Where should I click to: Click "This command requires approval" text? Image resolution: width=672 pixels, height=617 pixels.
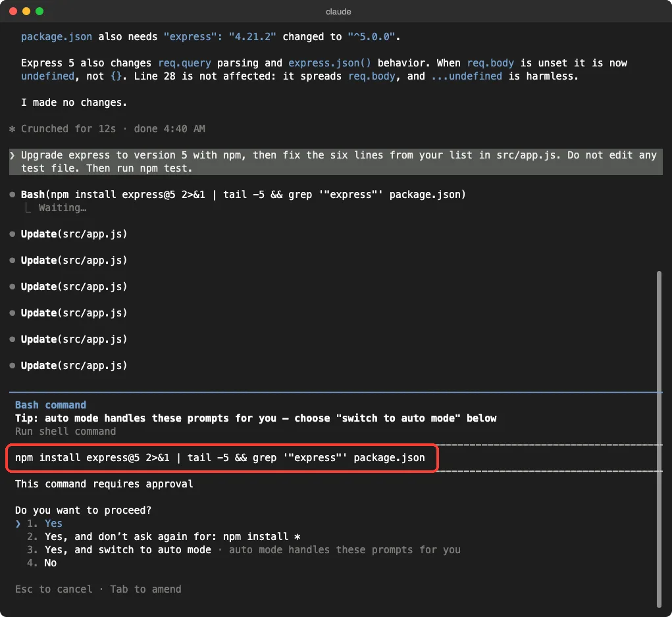[x=104, y=484]
